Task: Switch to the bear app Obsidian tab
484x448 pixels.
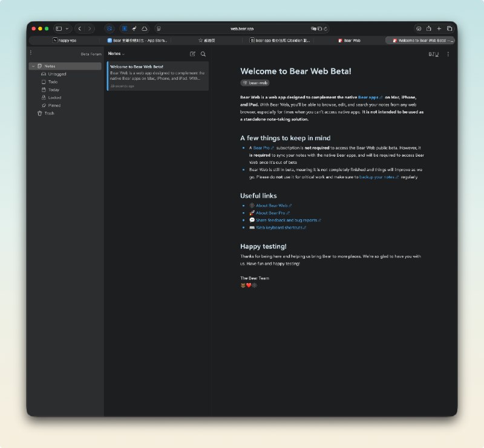Action: [x=280, y=41]
